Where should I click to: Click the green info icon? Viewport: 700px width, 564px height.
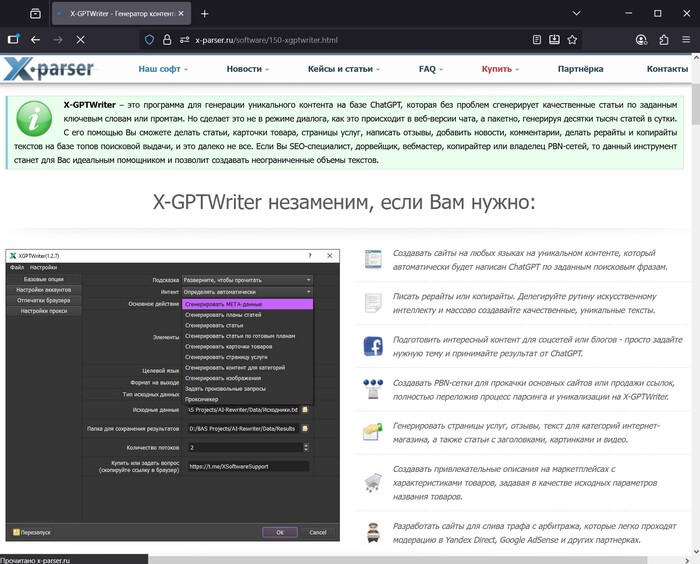pos(34,118)
